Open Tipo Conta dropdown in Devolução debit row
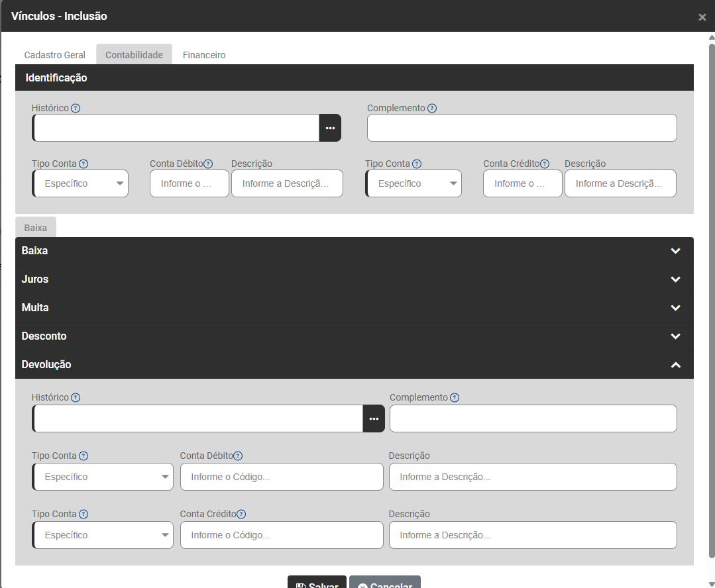Screen dimensions: 715x588 tap(103, 477)
